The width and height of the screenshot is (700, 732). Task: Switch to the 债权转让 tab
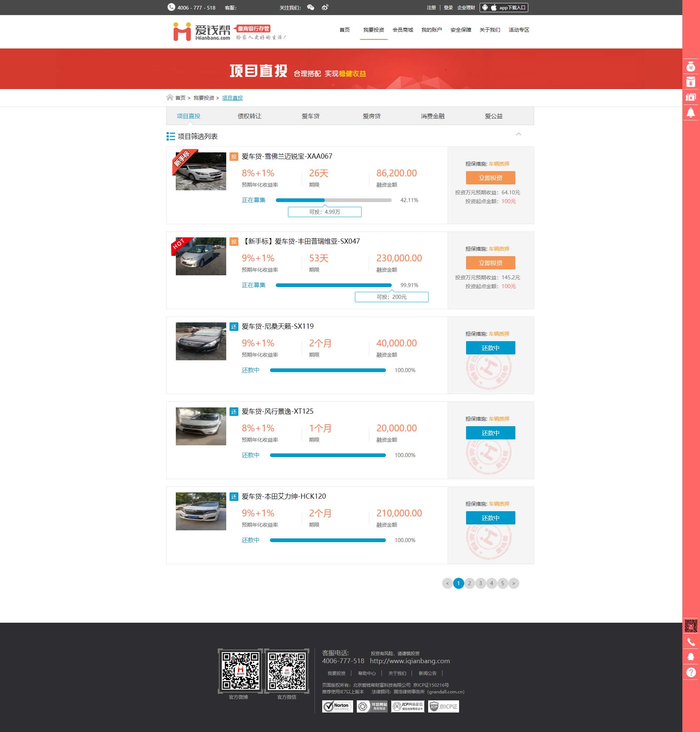pos(249,116)
